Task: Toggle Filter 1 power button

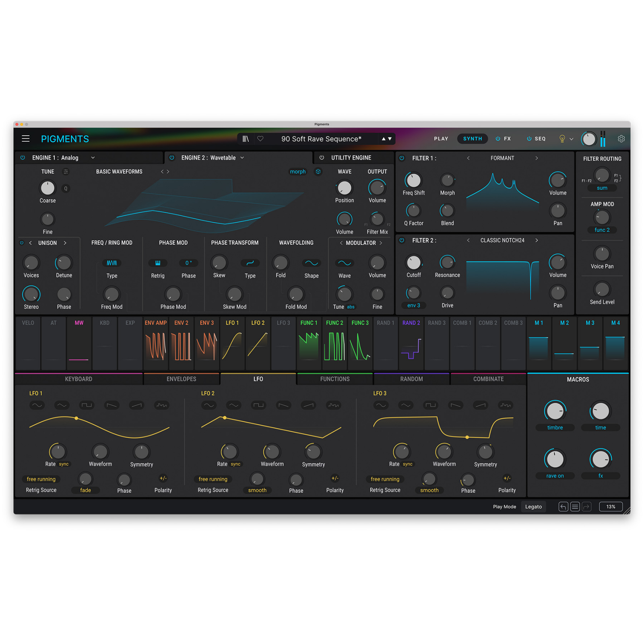Action: 402,158
